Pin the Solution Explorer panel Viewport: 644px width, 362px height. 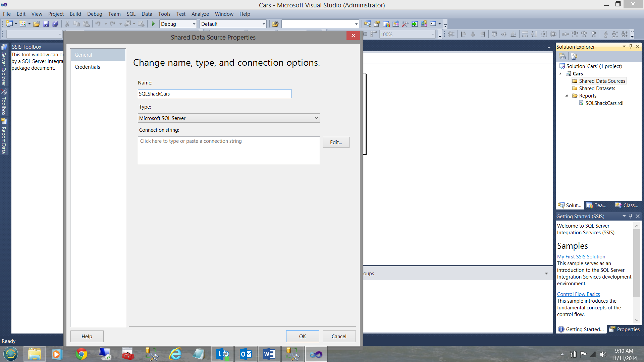pos(631,47)
